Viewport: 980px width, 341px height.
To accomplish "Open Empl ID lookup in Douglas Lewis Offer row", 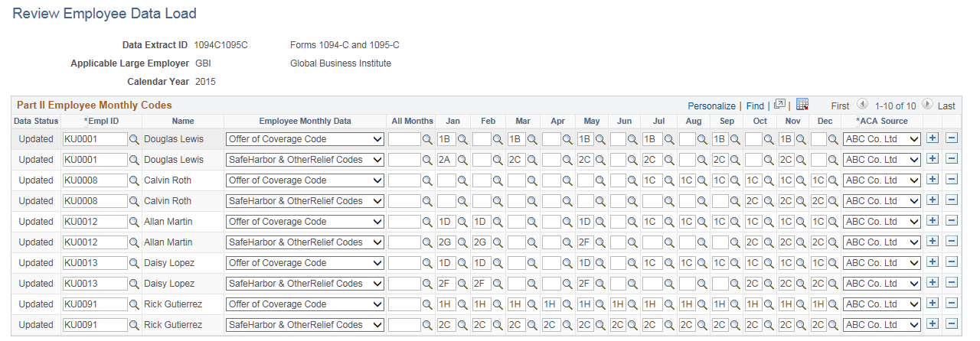I will (133, 139).
